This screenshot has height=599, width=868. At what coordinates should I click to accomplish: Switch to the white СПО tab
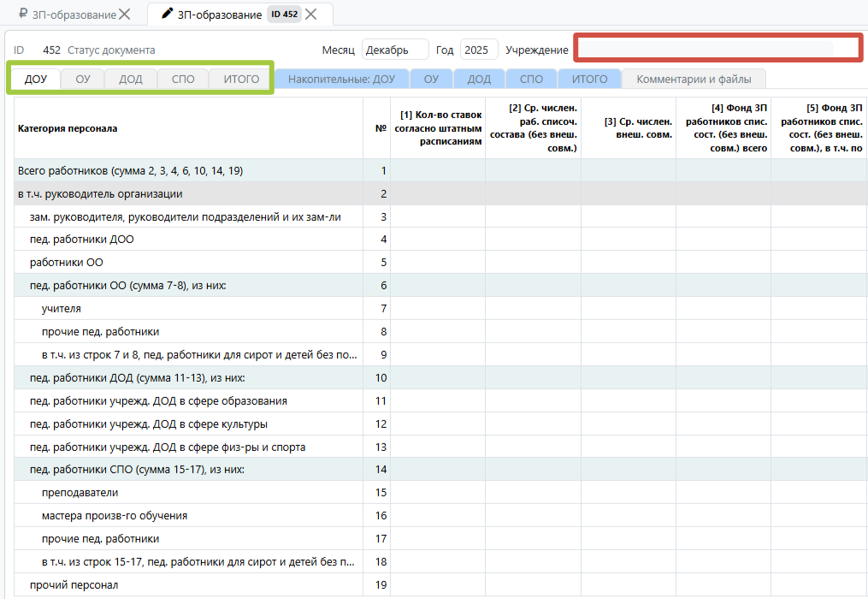[183, 80]
